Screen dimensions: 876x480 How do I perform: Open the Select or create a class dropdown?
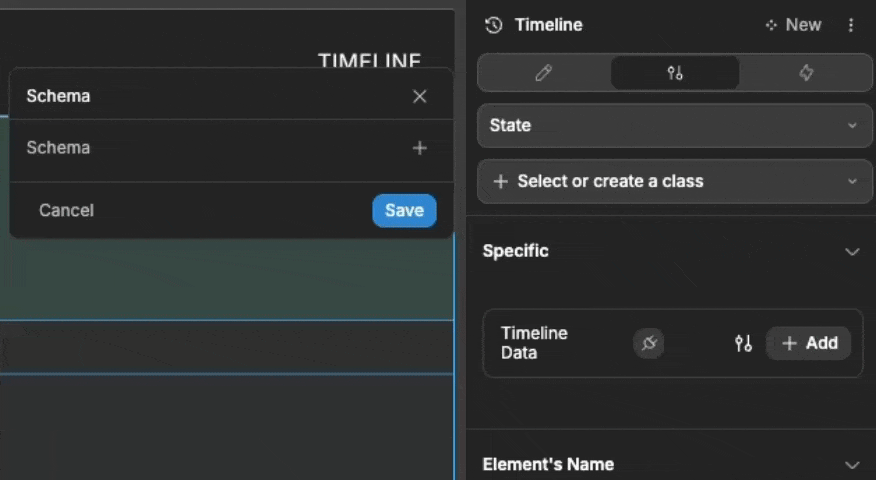(675, 181)
